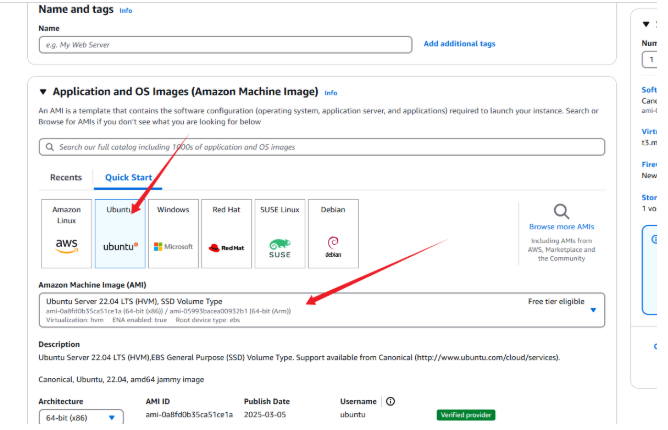Viewport: 668px width, 430px height.
Task: Click the instance Name input field
Action: (225, 45)
